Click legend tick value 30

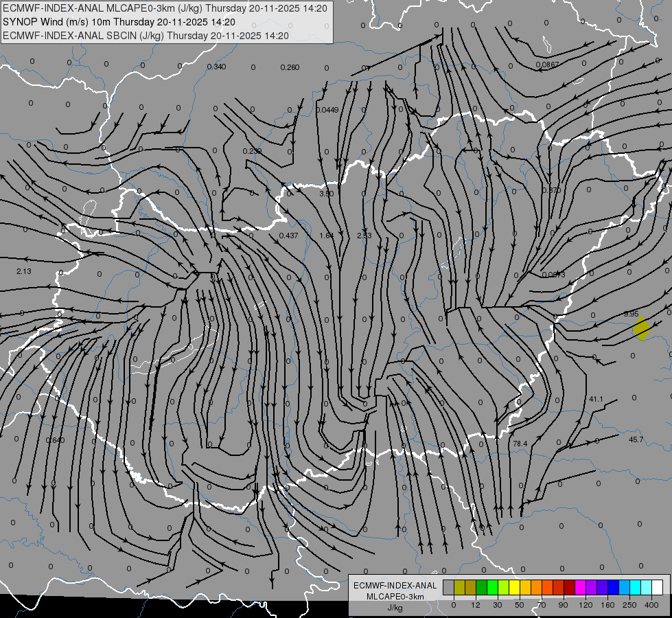click(498, 605)
